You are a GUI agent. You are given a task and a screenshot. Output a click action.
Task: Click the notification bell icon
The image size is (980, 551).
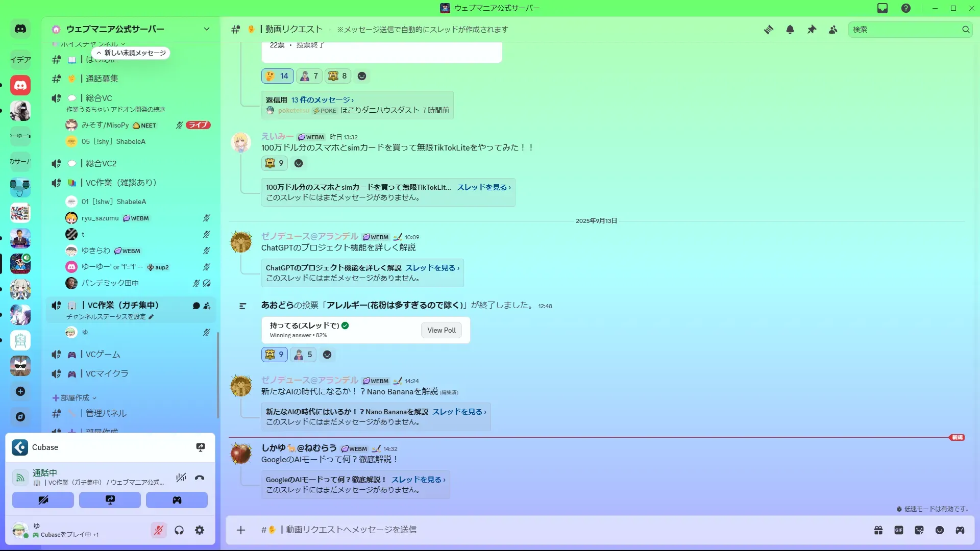(x=790, y=30)
